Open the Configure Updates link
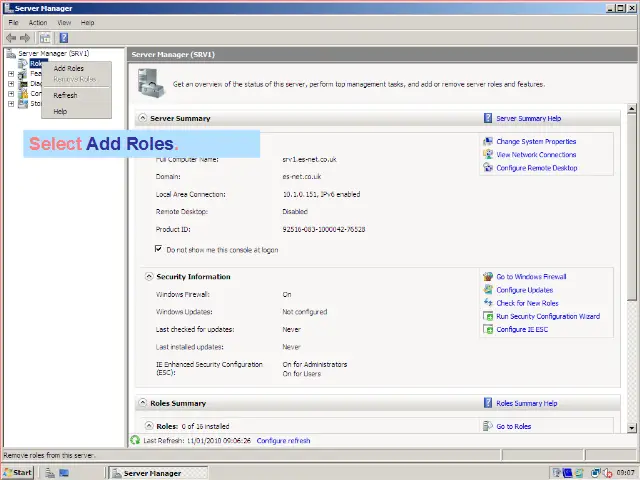The image size is (640, 480). click(x=524, y=290)
